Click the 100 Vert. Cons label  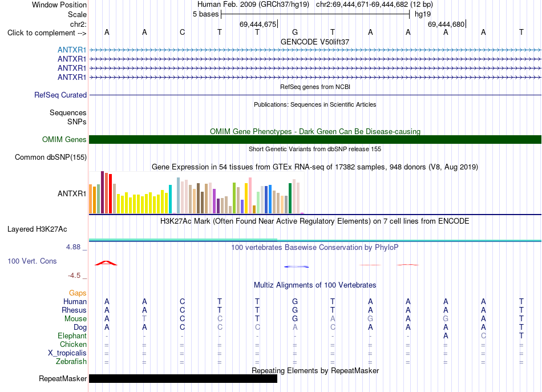32,261
